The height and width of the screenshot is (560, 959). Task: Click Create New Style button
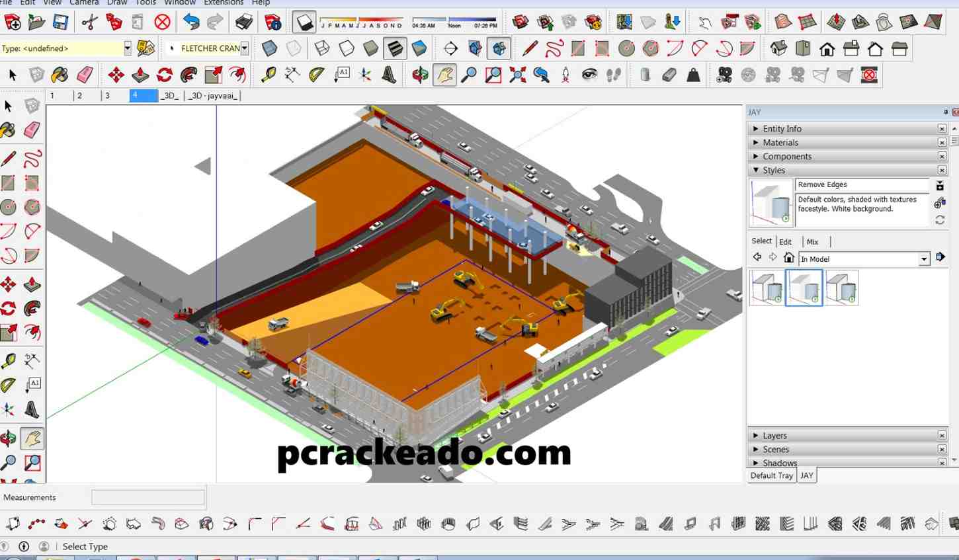[x=939, y=203]
